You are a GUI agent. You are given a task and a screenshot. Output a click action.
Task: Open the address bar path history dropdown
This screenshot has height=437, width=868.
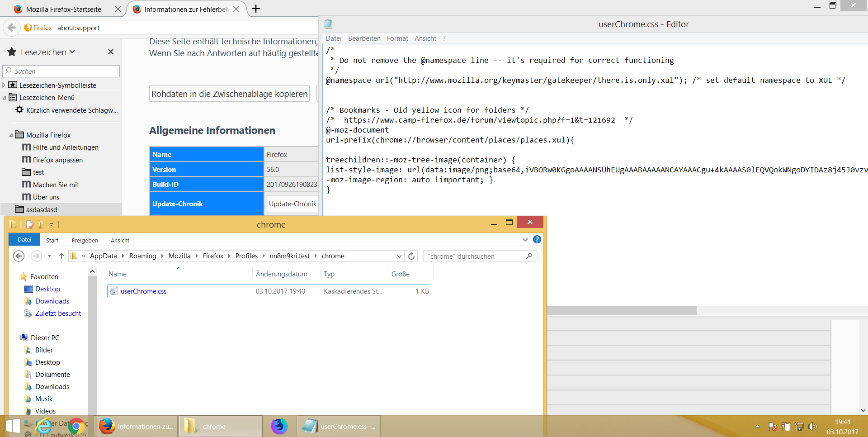click(399, 256)
